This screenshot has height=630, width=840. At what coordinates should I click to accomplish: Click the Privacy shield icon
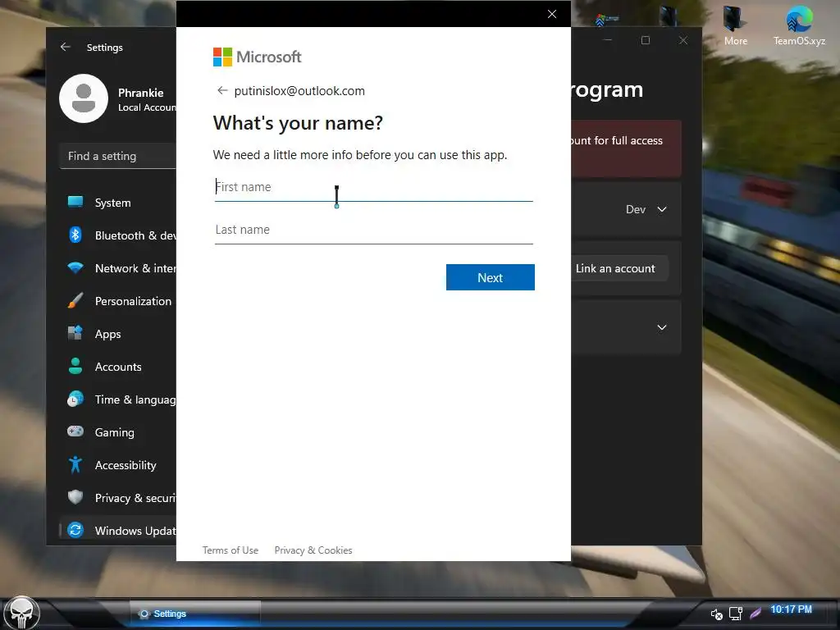coord(75,497)
